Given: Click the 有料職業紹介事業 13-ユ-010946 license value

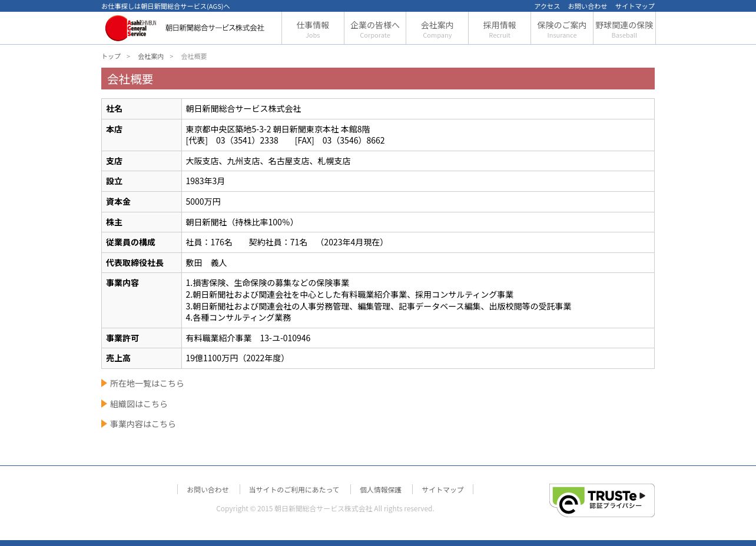Looking at the screenshot, I should 248,338.
